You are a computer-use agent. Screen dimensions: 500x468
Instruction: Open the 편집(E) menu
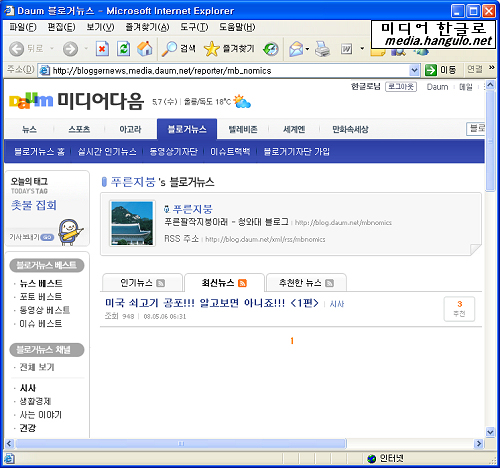[x=61, y=27]
